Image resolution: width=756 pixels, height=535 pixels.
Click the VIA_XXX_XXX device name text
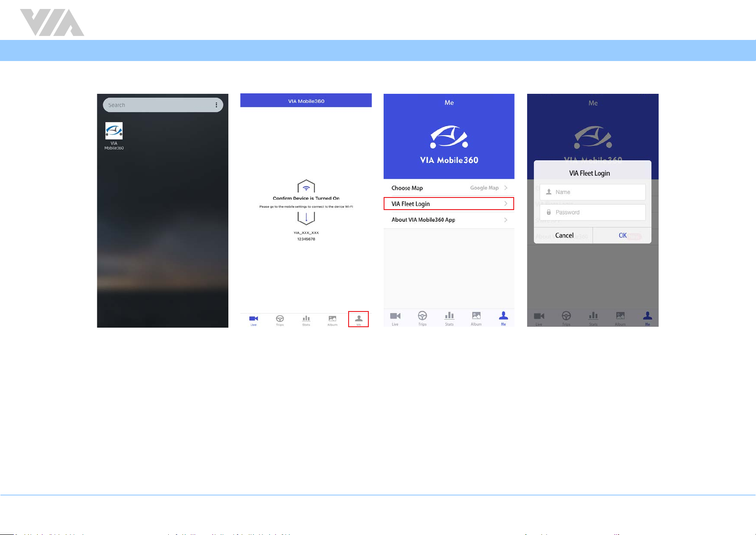pyautogui.click(x=306, y=233)
